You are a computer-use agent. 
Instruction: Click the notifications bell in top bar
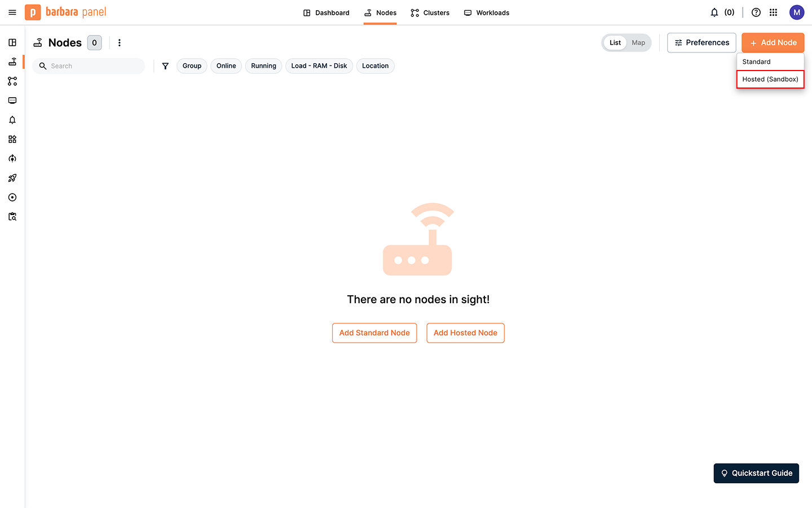[x=714, y=12]
